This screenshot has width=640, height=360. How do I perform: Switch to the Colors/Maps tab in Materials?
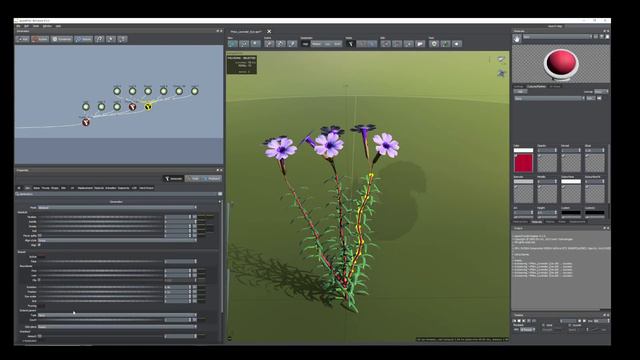(536, 87)
